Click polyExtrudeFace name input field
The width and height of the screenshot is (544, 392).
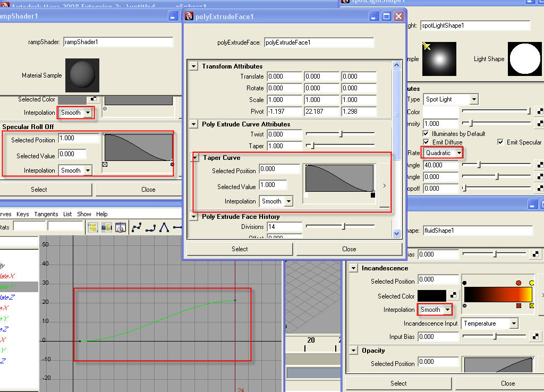(x=319, y=42)
